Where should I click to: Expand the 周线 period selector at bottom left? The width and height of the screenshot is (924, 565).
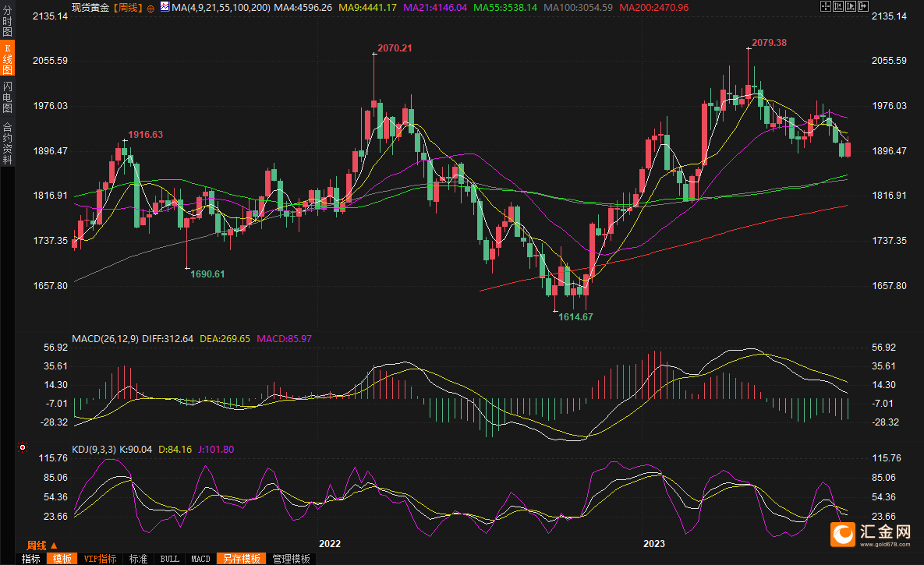(x=41, y=545)
